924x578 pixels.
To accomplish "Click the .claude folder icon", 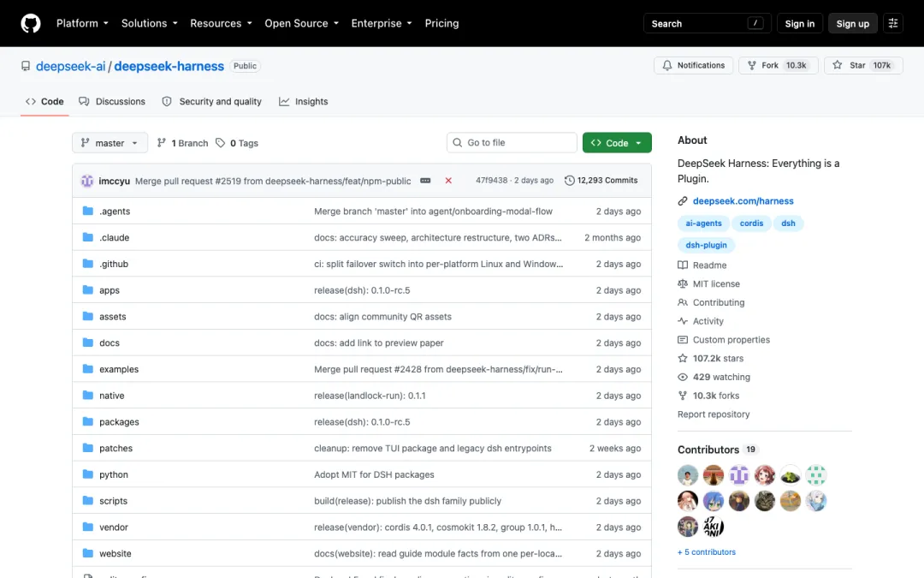I will pyautogui.click(x=88, y=237).
